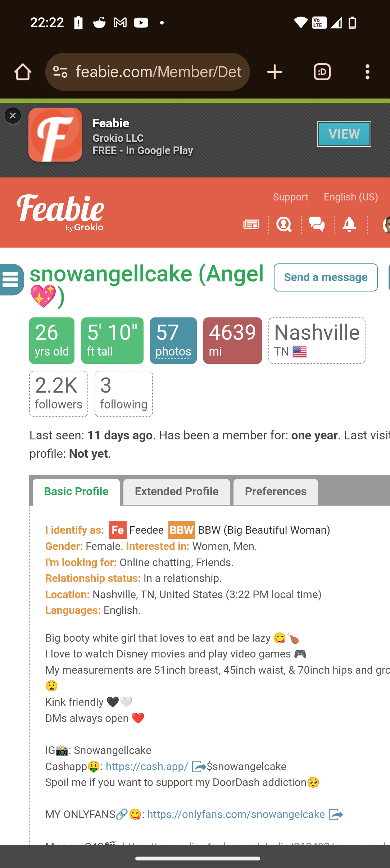
Task: Open the Chrome home page icon
Action: (23, 72)
